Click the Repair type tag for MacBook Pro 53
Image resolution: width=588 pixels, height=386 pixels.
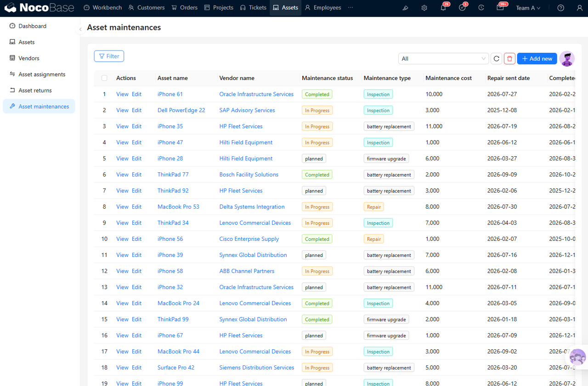pos(374,207)
